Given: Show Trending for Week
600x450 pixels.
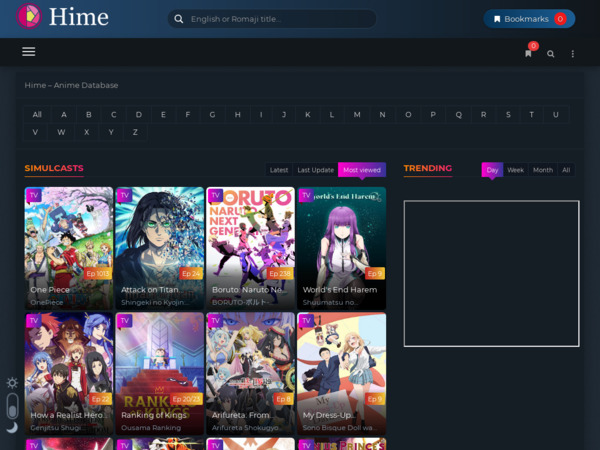Looking at the screenshot, I should pos(515,170).
